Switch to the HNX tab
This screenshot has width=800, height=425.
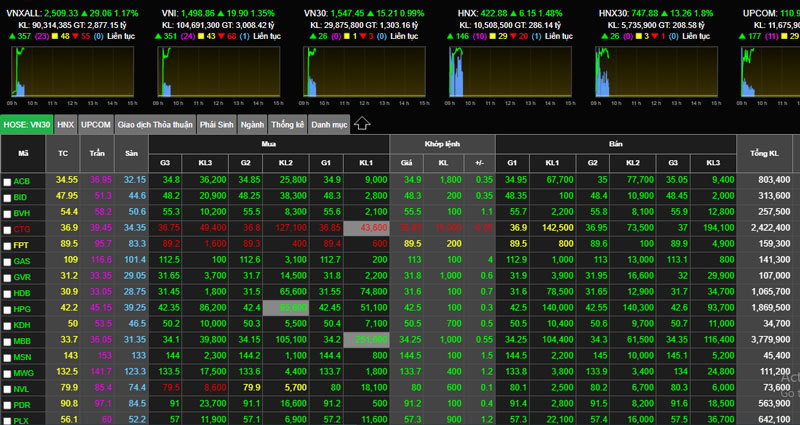tap(66, 124)
